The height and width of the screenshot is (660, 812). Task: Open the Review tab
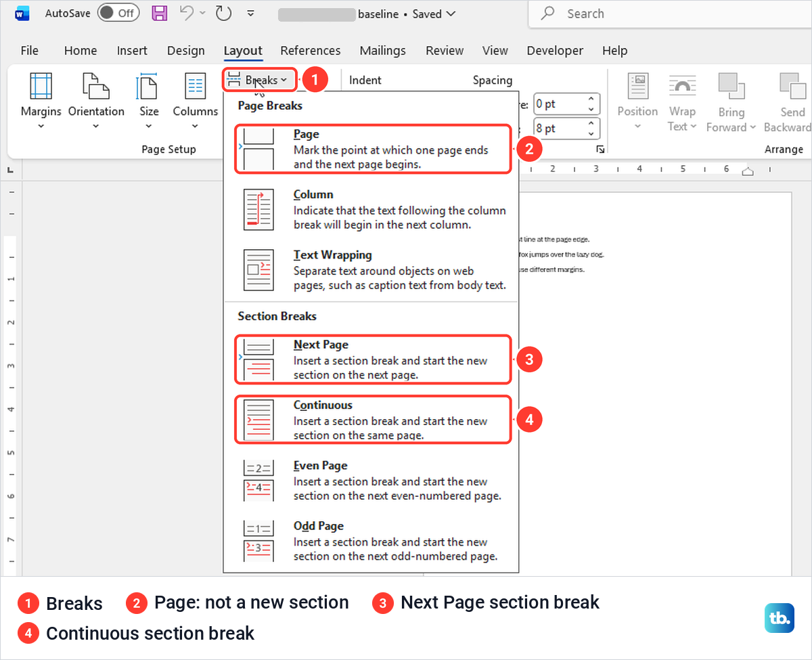(x=445, y=51)
